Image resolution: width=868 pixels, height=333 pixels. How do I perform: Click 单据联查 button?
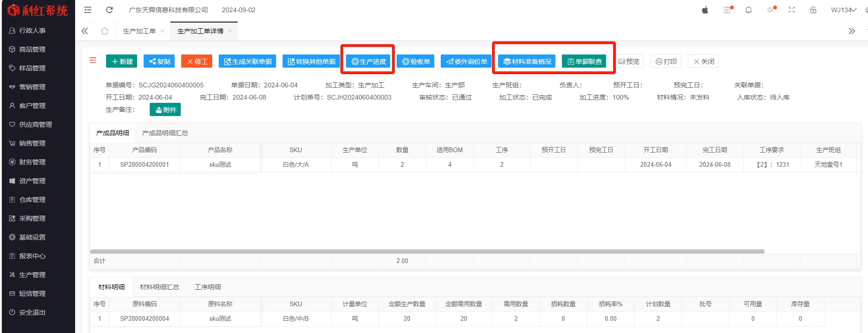584,62
